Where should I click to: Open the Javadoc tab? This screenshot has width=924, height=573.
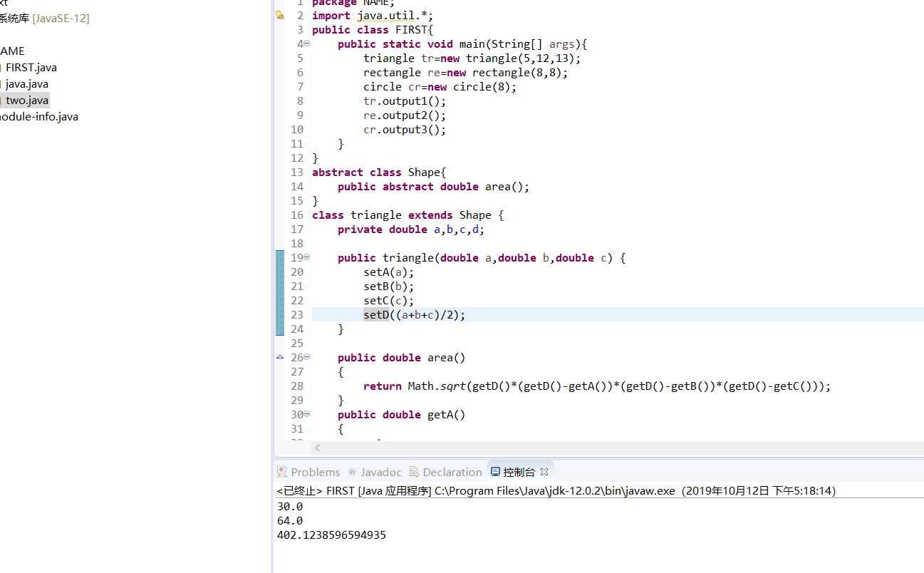click(x=375, y=472)
